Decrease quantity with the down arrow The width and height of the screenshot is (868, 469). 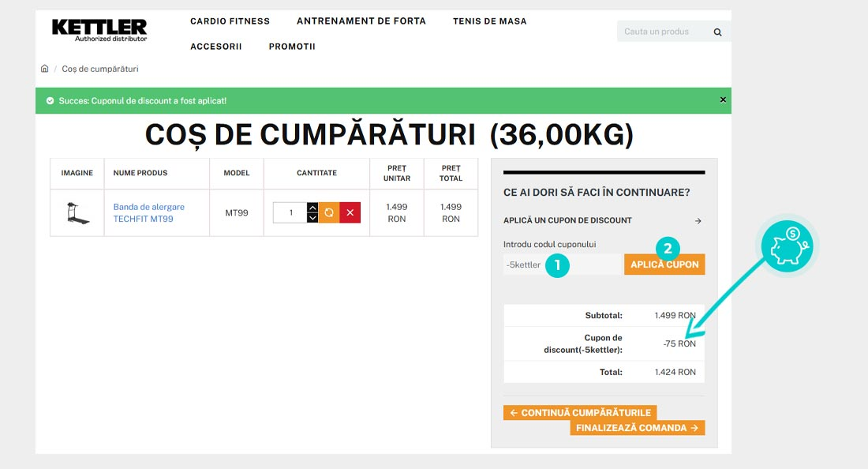pyautogui.click(x=312, y=218)
